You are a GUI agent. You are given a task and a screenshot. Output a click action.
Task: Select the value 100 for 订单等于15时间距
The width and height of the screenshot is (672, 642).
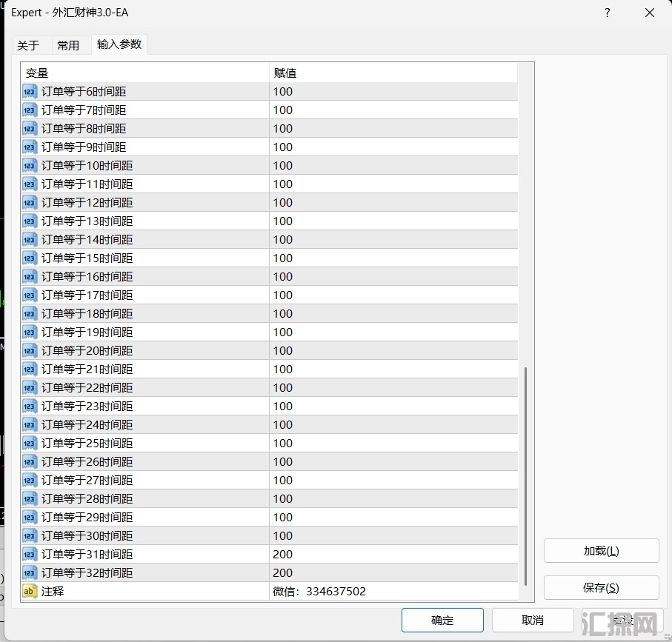(283, 258)
